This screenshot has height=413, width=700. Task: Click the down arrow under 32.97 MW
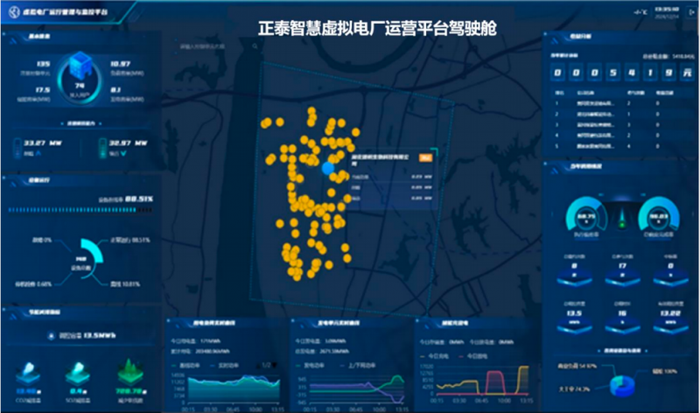pos(124,153)
